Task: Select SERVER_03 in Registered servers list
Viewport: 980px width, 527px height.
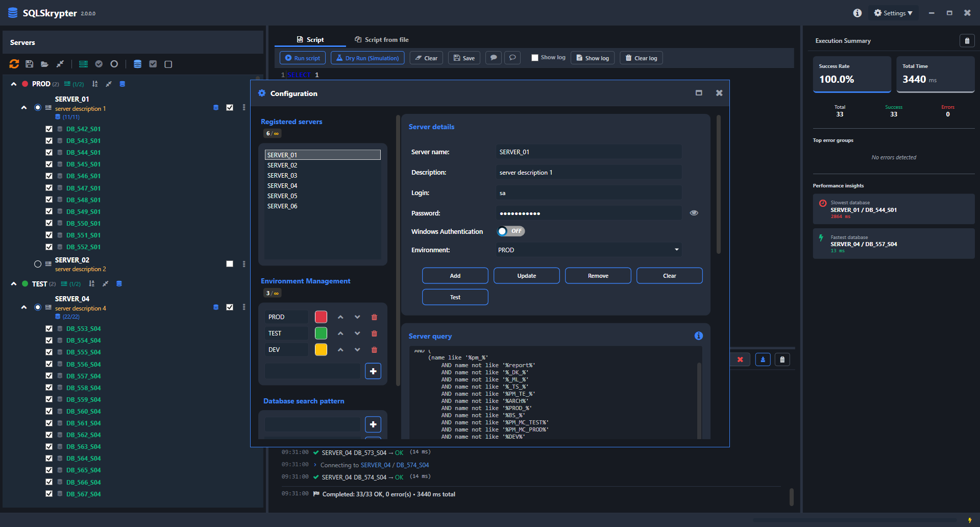Action: [323, 175]
